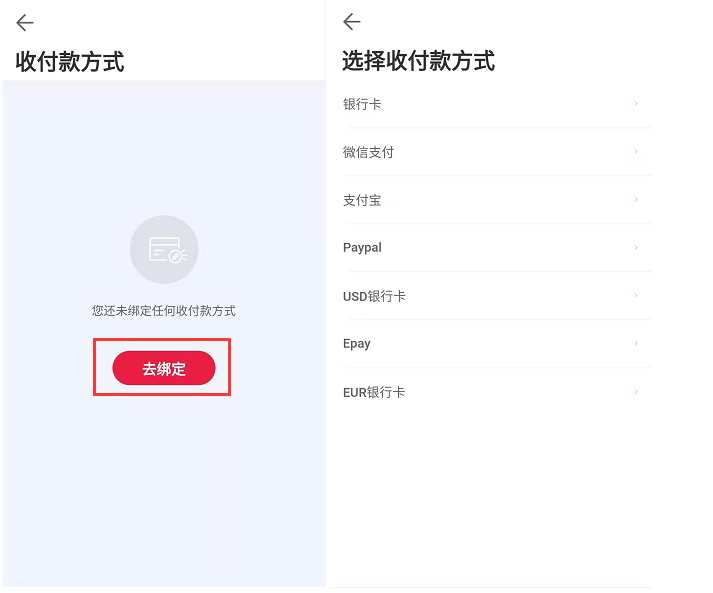This screenshot has width=713, height=593.
Task: Click the 选择收付款方式 page heading
Action: tap(418, 62)
